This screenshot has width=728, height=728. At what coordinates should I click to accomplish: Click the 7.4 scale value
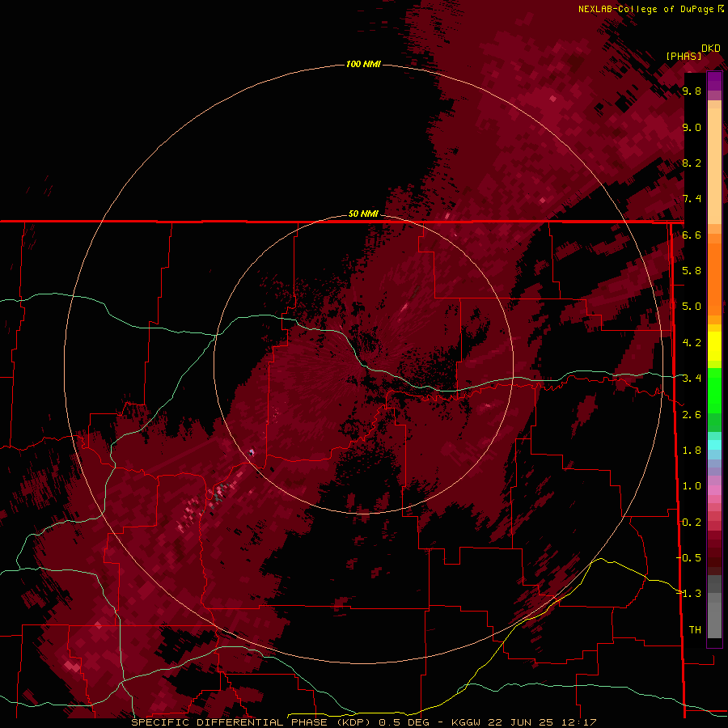[692, 199]
